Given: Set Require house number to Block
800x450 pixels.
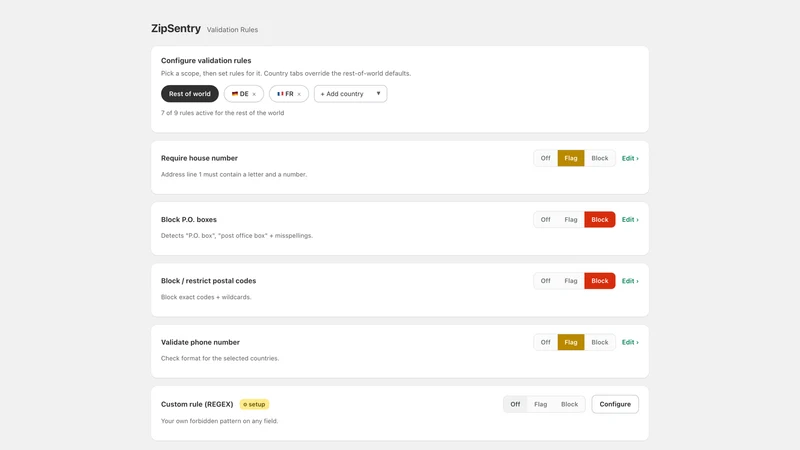Looking at the screenshot, I should point(599,158).
